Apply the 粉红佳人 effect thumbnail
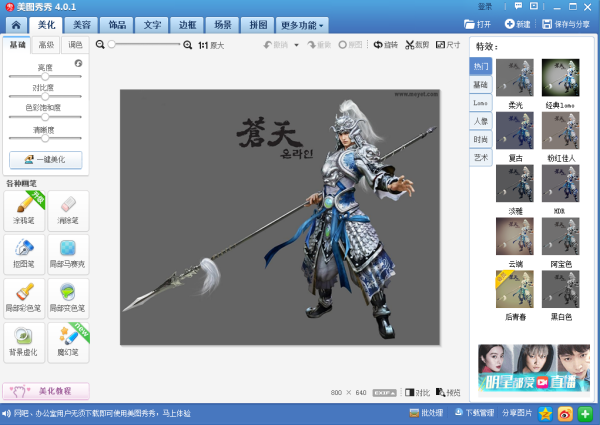Image resolution: width=600 pixels, height=425 pixels. tap(561, 130)
